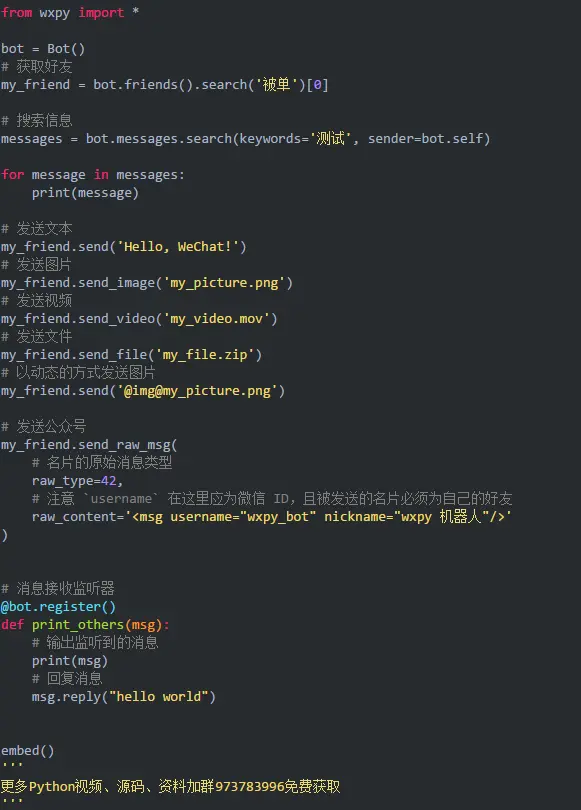Click the 'my_friend.send_raw_msg(' line
This screenshot has width=581, height=810.
point(89,445)
